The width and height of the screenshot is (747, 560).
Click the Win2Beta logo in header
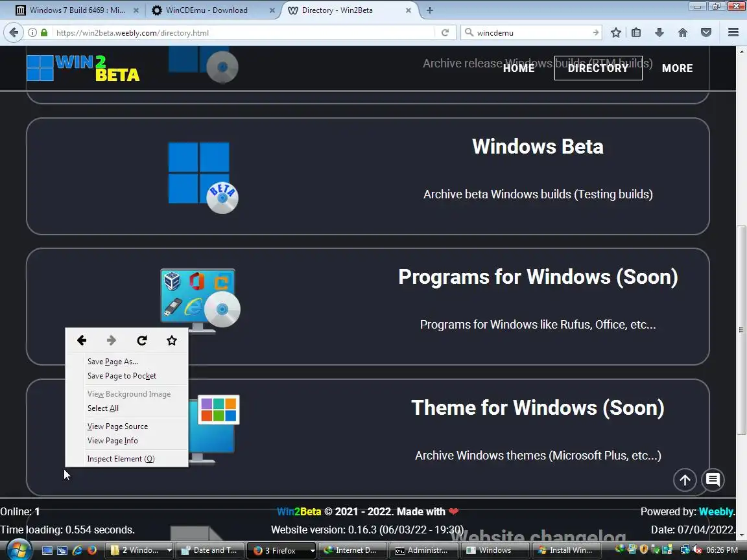pos(83,68)
